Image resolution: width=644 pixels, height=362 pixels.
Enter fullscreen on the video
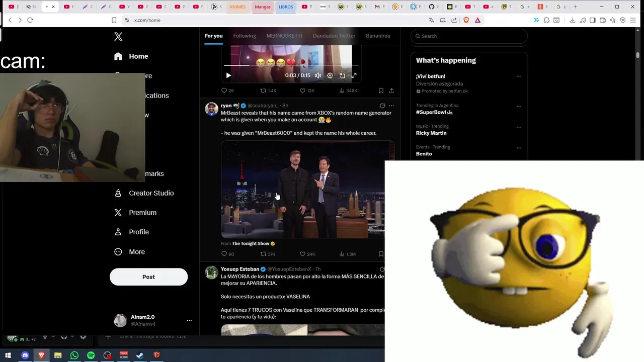[x=354, y=75]
